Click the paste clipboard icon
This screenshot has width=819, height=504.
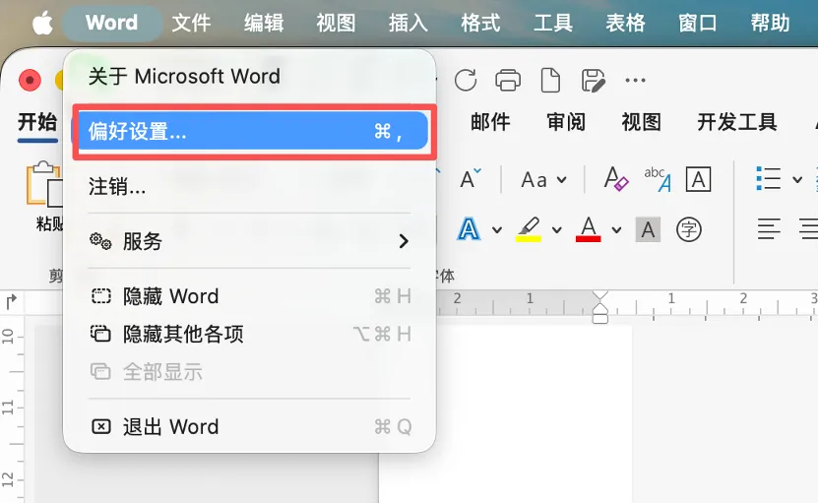44,184
